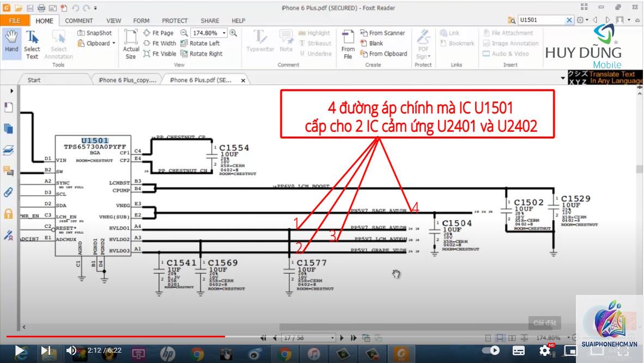
Task: Open the page number 17/56 dropdown
Action: (332, 338)
